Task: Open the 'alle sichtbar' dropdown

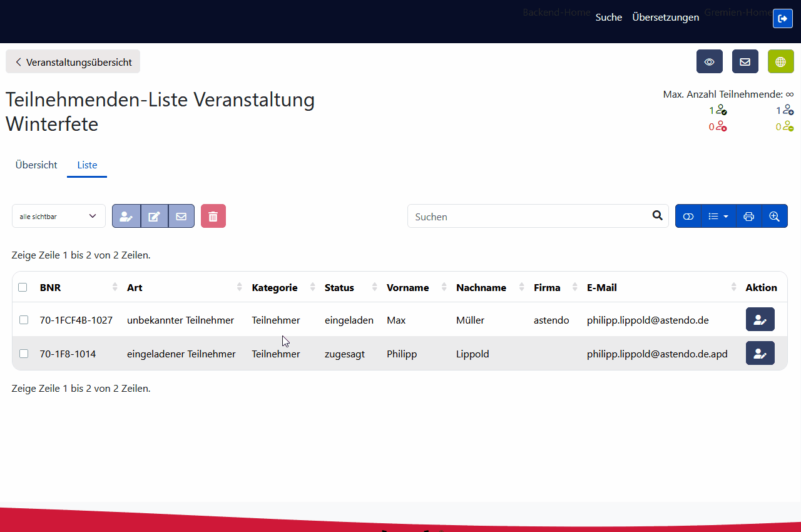Action: [x=58, y=216]
